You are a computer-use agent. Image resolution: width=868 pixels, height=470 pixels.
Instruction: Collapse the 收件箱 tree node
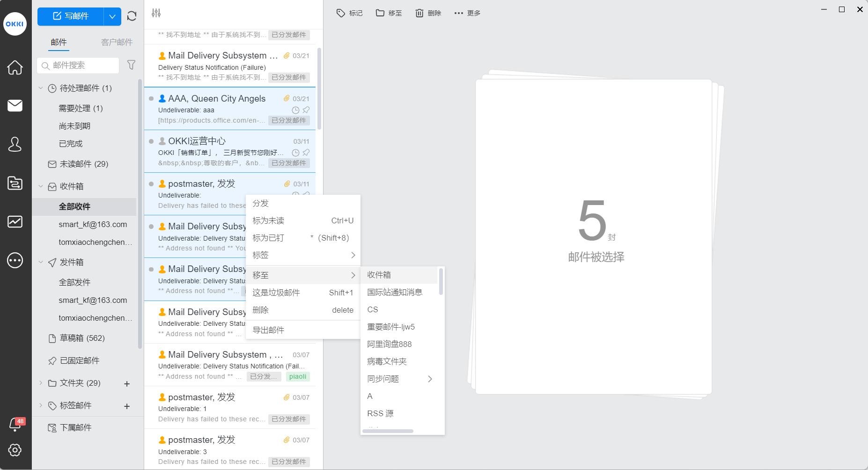tap(41, 186)
